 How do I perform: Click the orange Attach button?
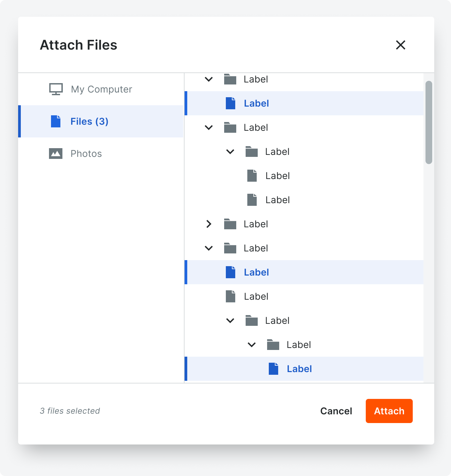(x=389, y=411)
